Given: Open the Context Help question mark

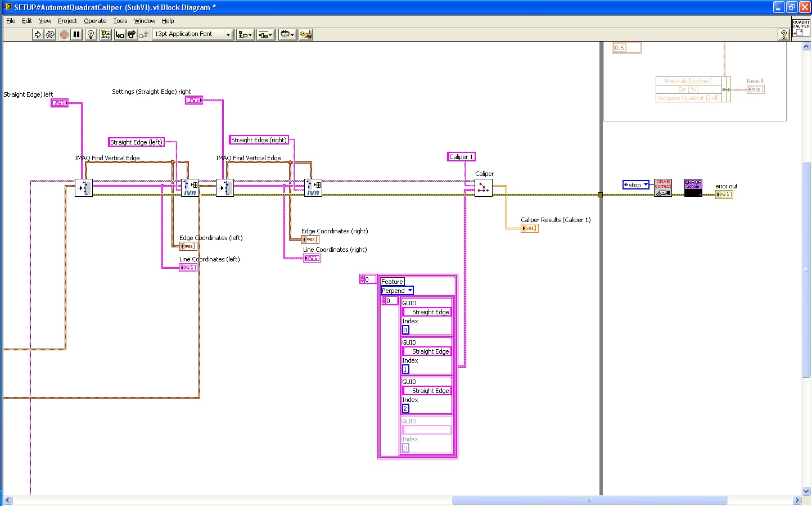Looking at the screenshot, I should click(x=783, y=34).
